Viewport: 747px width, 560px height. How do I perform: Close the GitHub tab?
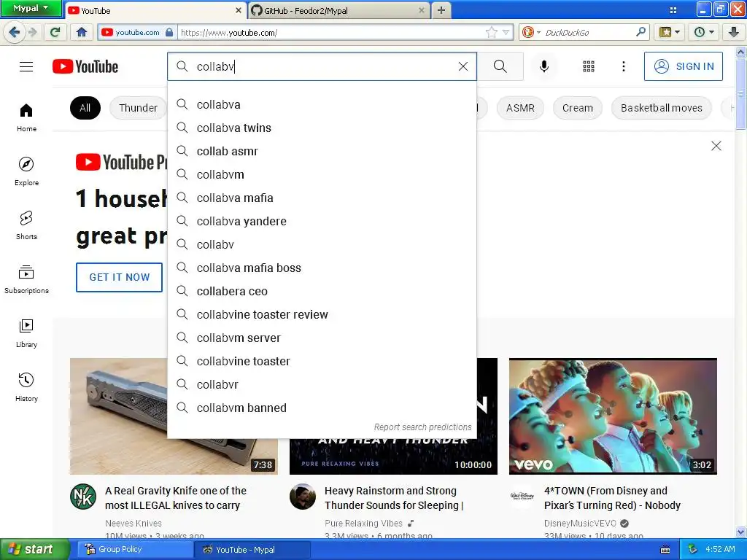pos(422,10)
